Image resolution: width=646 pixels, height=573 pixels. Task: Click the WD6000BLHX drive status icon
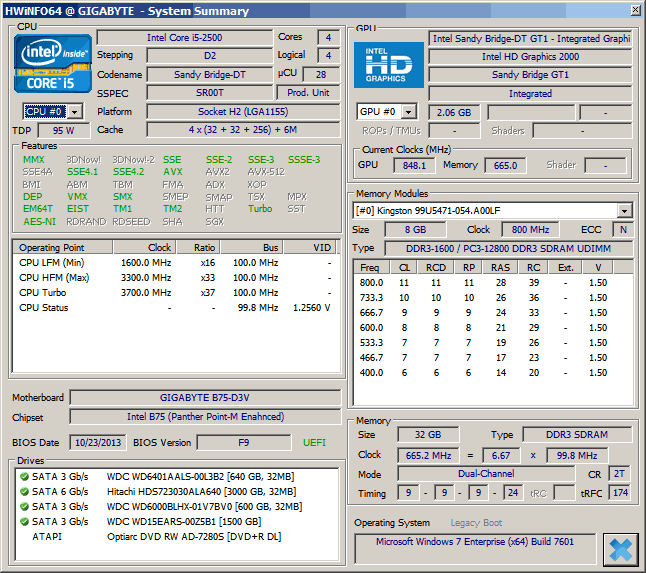(x=24, y=506)
